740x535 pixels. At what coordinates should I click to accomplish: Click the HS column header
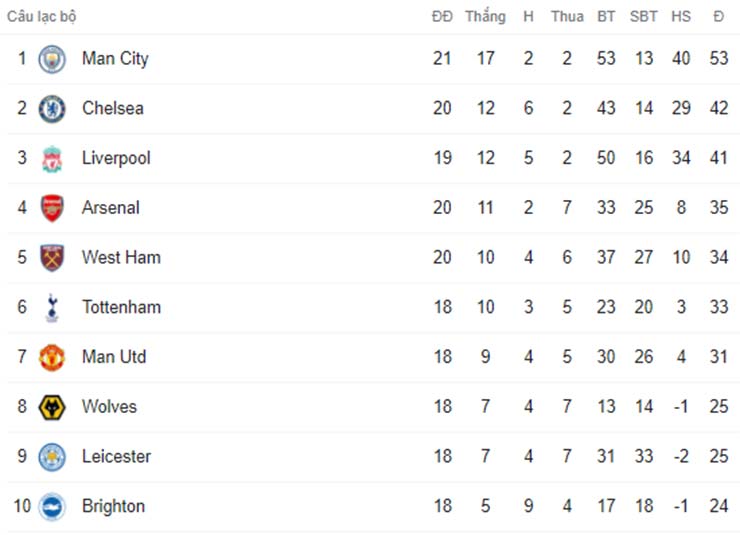click(681, 17)
